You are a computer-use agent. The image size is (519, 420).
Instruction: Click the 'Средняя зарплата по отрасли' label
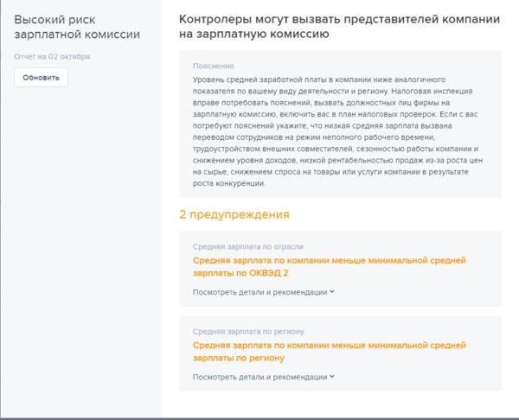248,246
